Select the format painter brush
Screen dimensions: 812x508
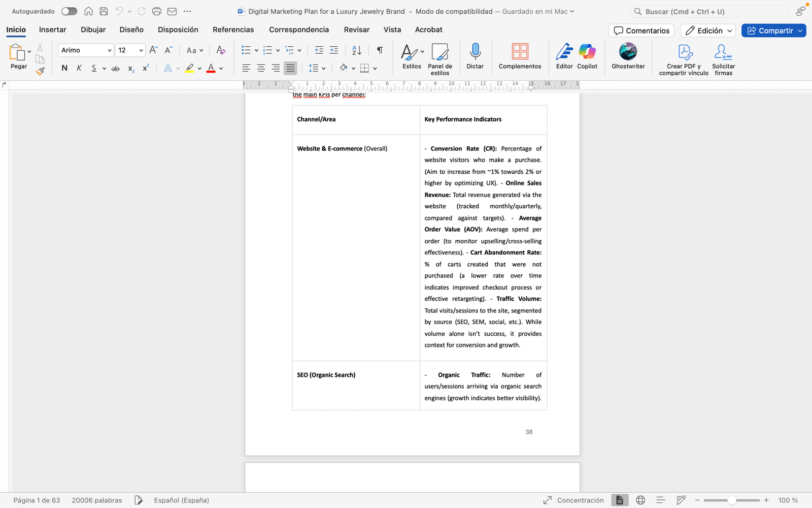(40, 71)
